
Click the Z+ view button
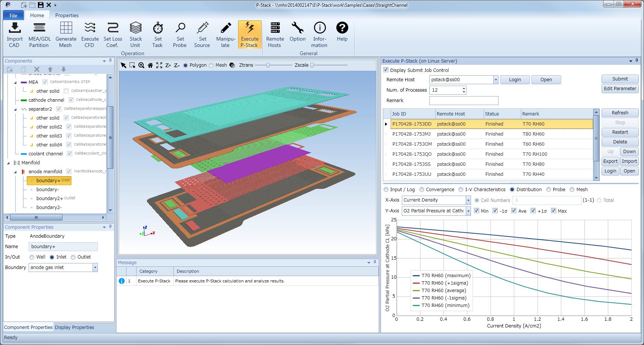(x=168, y=65)
